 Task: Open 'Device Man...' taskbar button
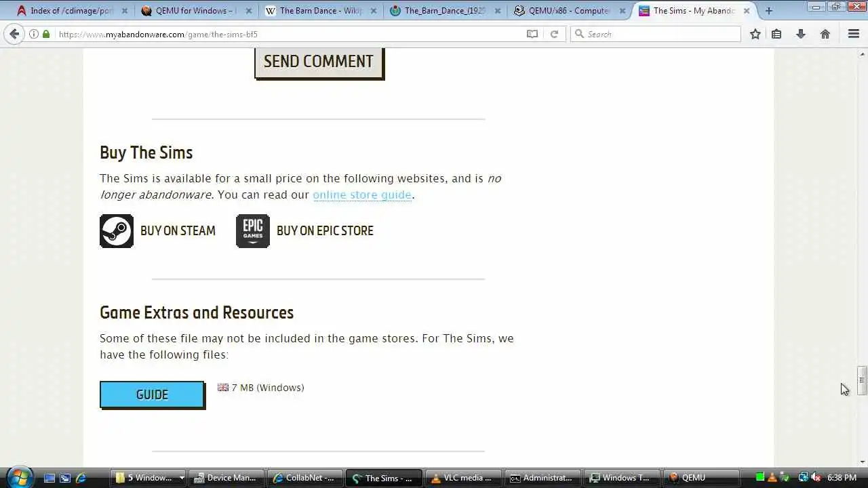point(226,478)
